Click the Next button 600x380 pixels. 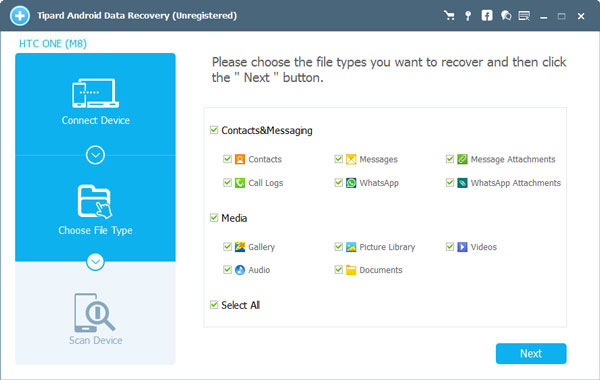click(x=531, y=353)
